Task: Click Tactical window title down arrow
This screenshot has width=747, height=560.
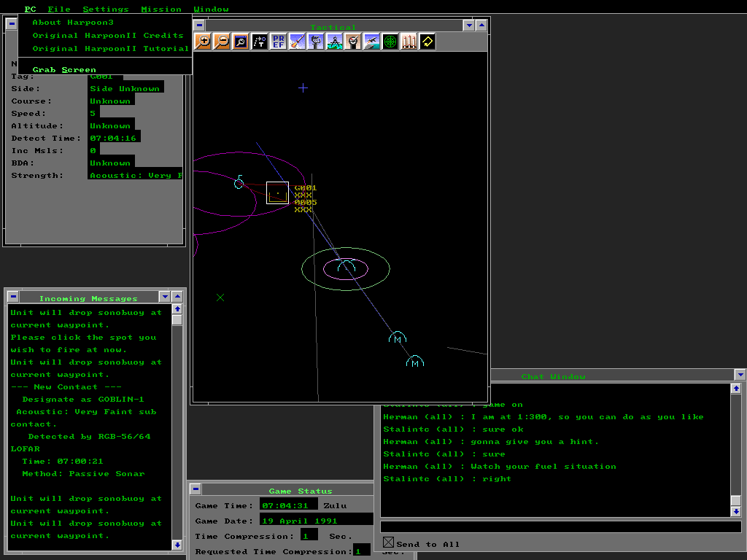Action: point(469,26)
